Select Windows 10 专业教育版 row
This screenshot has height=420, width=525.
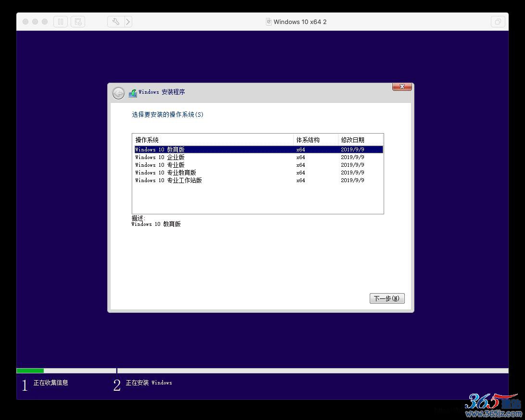[x=259, y=173]
